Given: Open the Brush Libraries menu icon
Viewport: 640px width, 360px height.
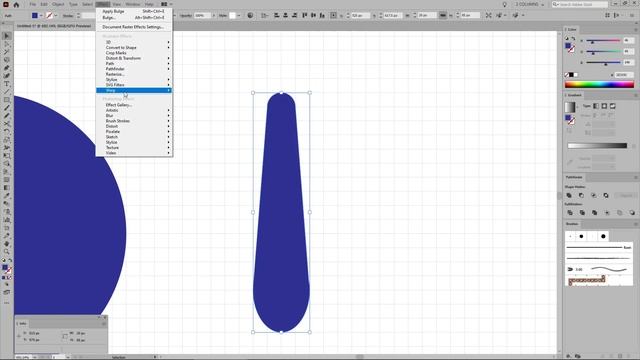Looking at the screenshot, I should click(569, 356).
